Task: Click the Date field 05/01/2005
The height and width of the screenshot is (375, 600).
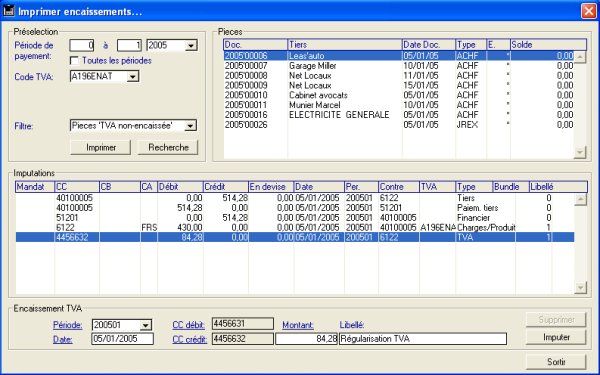Action: coord(122,339)
